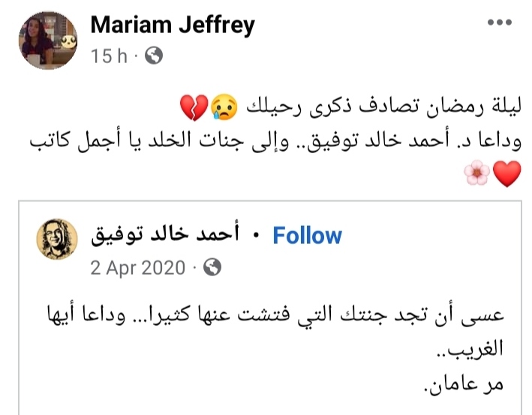Click the red heart emoji
Screen dimensions: 532x415
(508, 174)
